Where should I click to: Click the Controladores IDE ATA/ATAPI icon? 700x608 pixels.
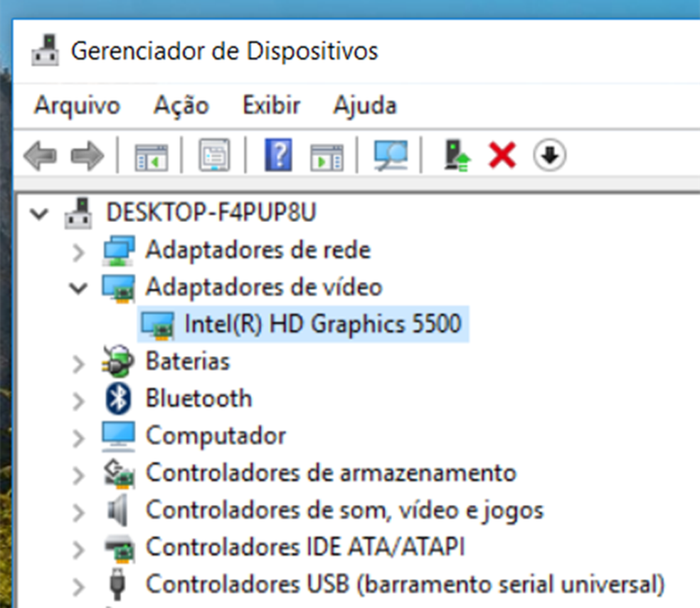click(120, 547)
